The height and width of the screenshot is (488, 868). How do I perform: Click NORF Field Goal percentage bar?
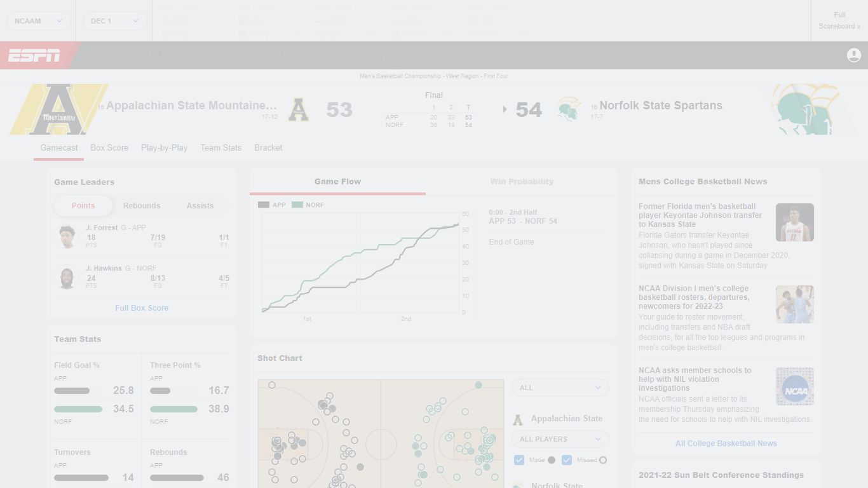[78, 409]
